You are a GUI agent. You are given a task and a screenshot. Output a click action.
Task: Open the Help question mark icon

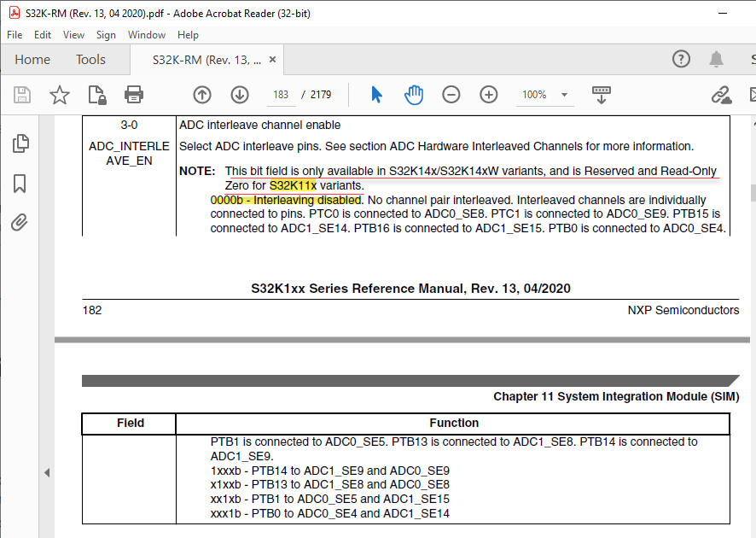[x=681, y=59]
